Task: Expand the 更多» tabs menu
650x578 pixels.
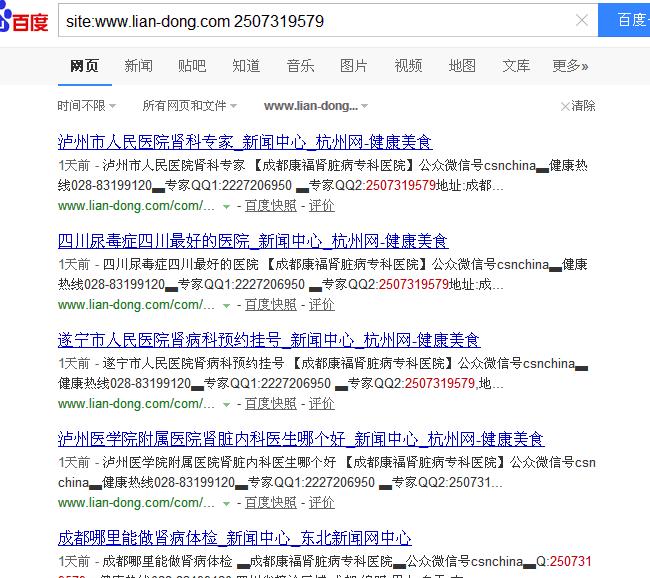Action: (x=570, y=66)
